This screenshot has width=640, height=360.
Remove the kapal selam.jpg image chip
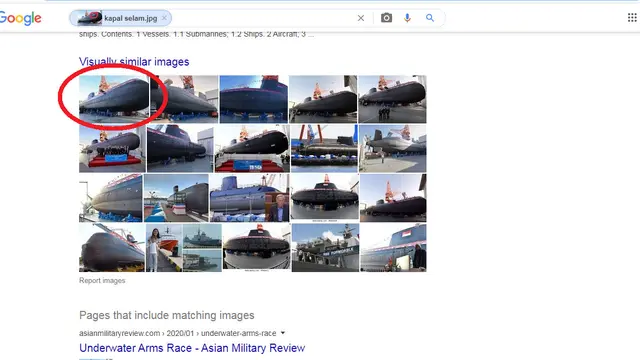164,18
